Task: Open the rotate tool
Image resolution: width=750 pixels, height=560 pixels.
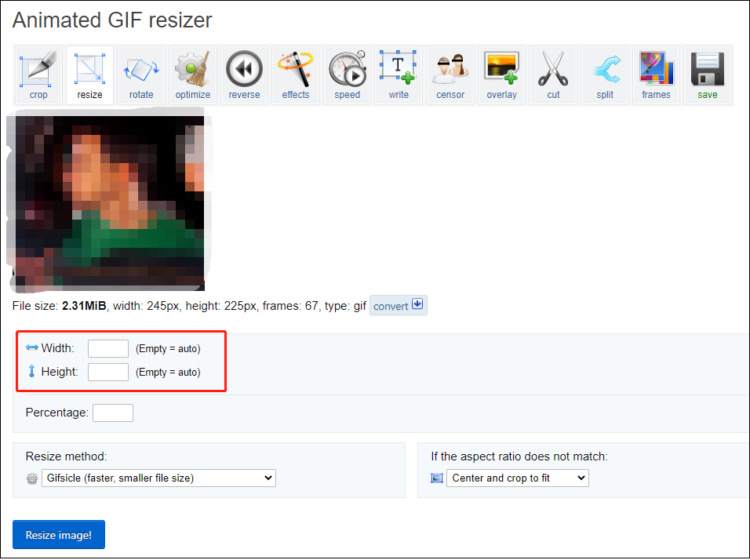Action: click(x=141, y=75)
